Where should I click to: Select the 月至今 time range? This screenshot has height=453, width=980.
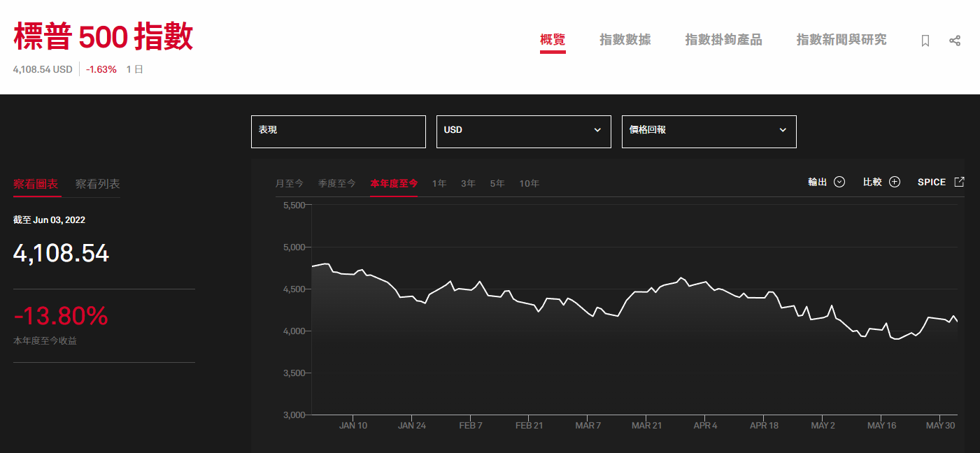click(289, 183)
